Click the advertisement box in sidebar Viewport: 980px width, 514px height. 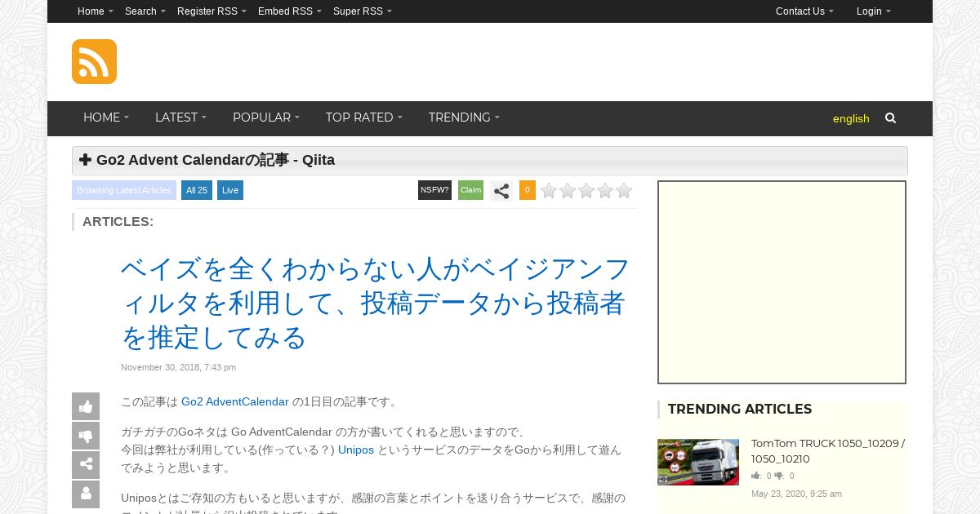tap(782, 282)
